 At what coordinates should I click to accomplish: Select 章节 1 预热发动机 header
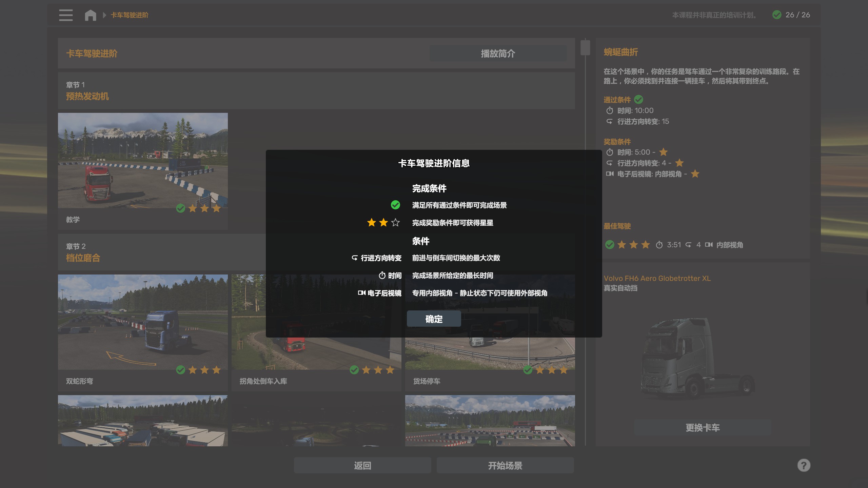[x=316, y=91]
